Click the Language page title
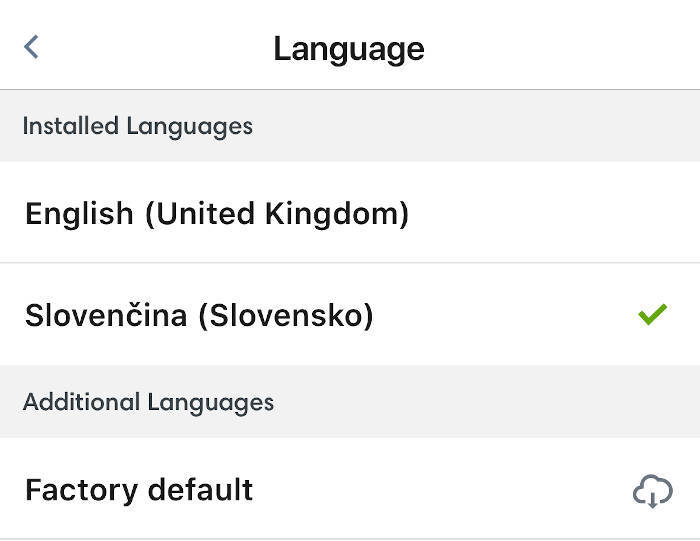This screenshot has width=700, height=541. click(349, 49)
